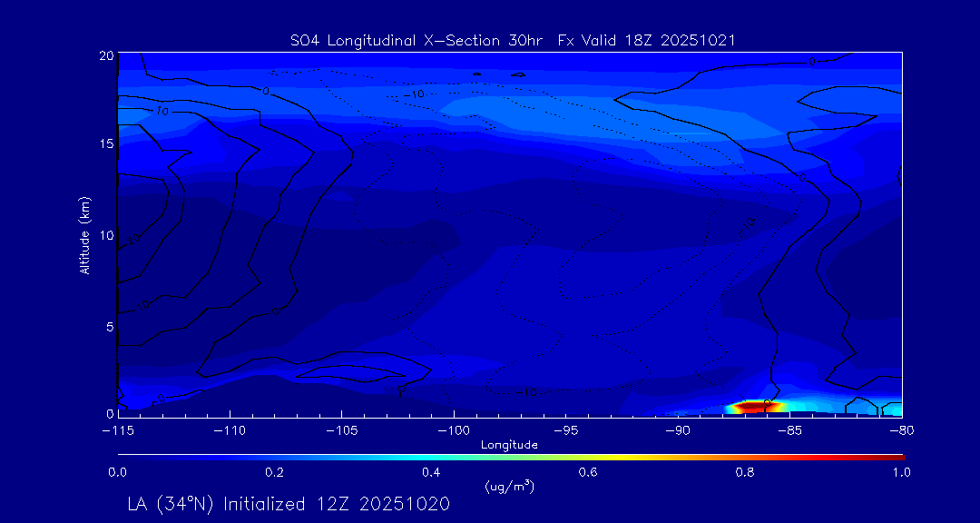Click the 0.8 colorbar tick label
Viewport: 980px width, 523px height.
[x=746, y=472]
